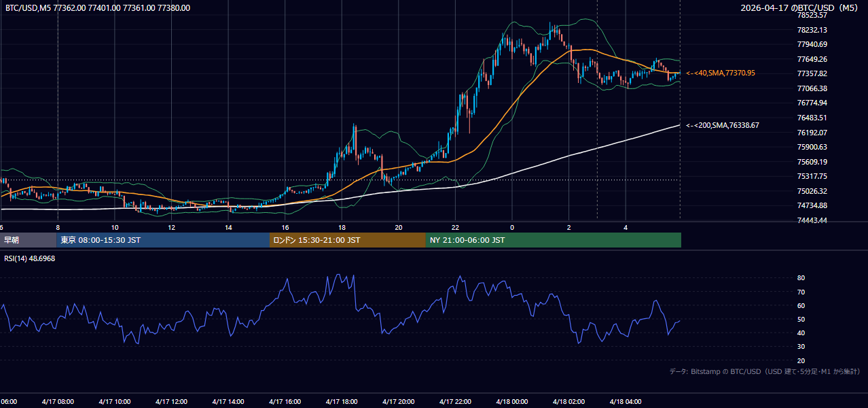Image resolution: width=868 pixels, height=408 pixels.
Task: Click the BTC/USD,M5 OHLC header text
Action: pyautogui.click(x=98, y=8)
